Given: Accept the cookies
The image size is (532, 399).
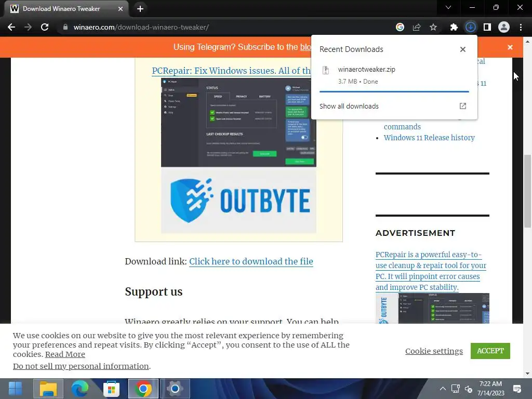Looking at the screenshot, I should tap(490, 351).
